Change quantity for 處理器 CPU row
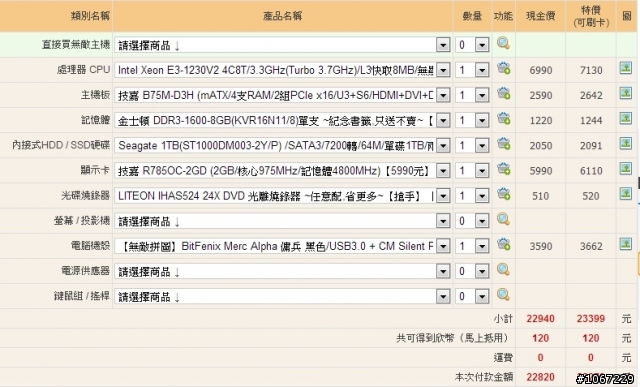The image size is (640, 387). 472,70
